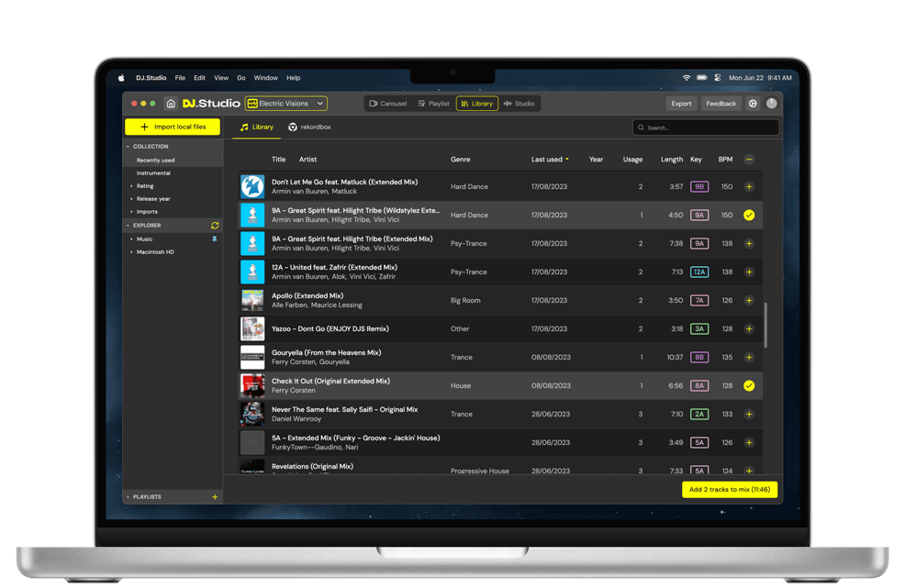Click the refresh icon beside Explorer
Screen dimensions: 905x588
point(215,225)
